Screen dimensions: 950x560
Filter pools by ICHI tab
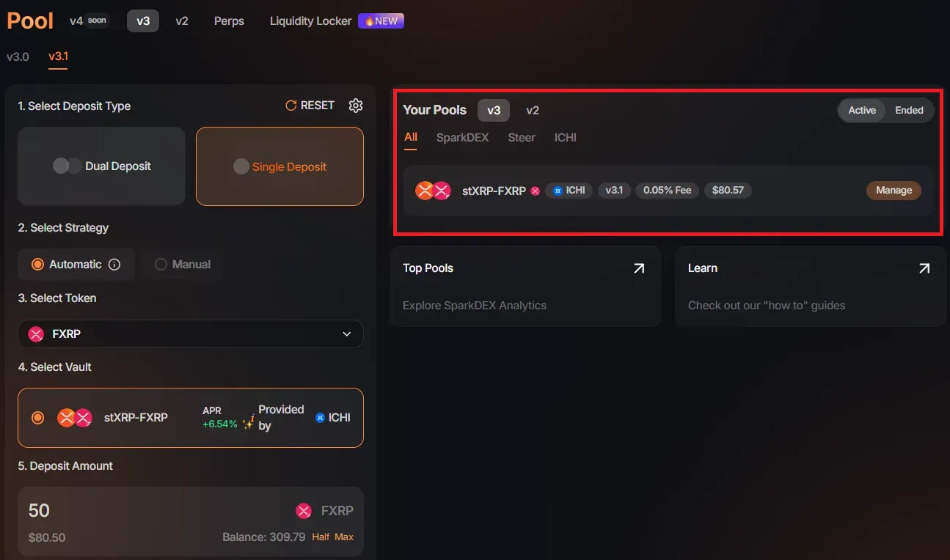pyautogui.click(x=566, y=138)
